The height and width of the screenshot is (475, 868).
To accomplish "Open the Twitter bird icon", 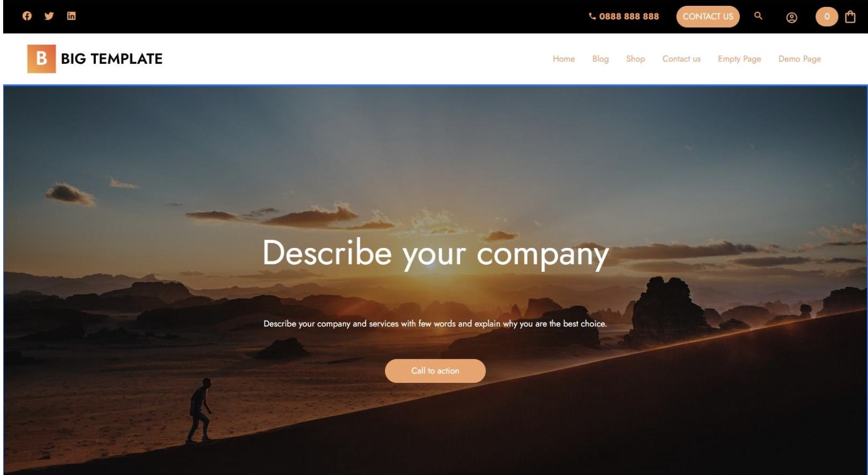I will click(x=49, y=16).
